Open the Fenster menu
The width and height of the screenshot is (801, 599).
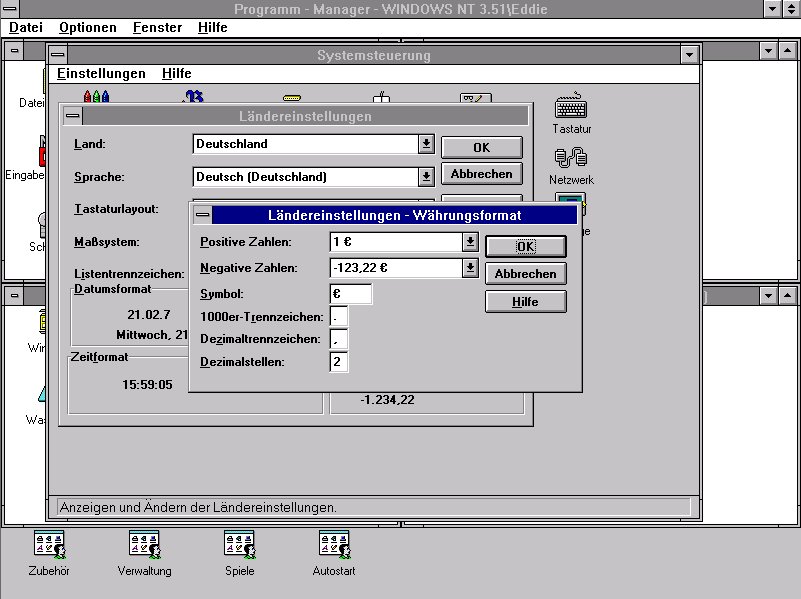(157, 27)
